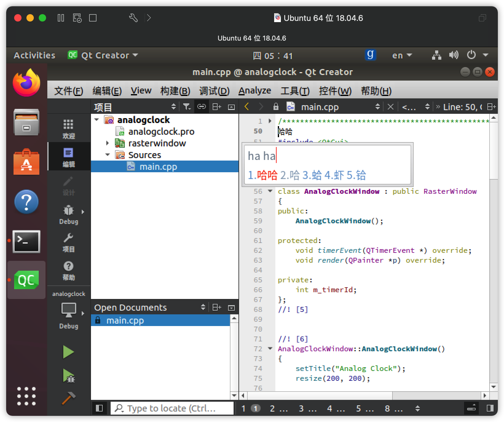
Task: Open the 构建(B) menu
Action: click(175, 91)
